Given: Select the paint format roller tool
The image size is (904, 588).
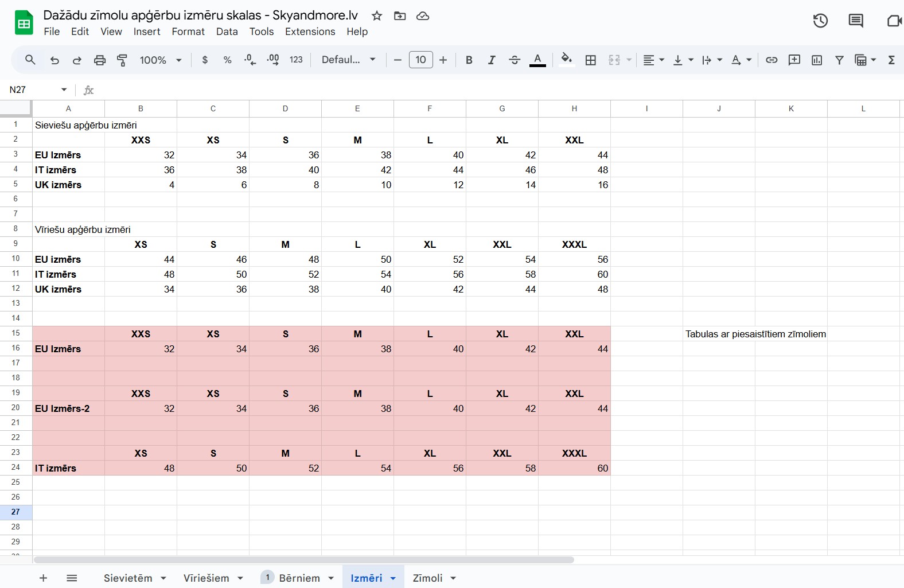Looking at the screenshot, I should [122, 60].
